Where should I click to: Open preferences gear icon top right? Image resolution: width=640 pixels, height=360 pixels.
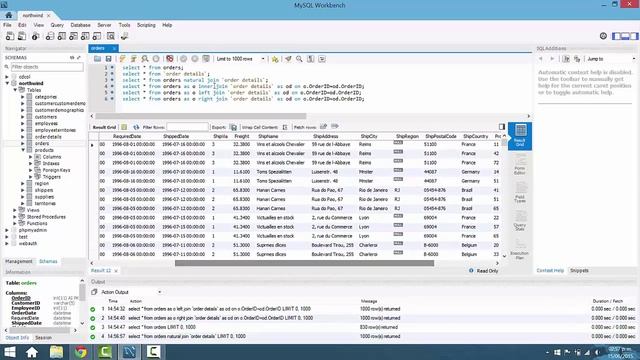(x=603, y=36)
